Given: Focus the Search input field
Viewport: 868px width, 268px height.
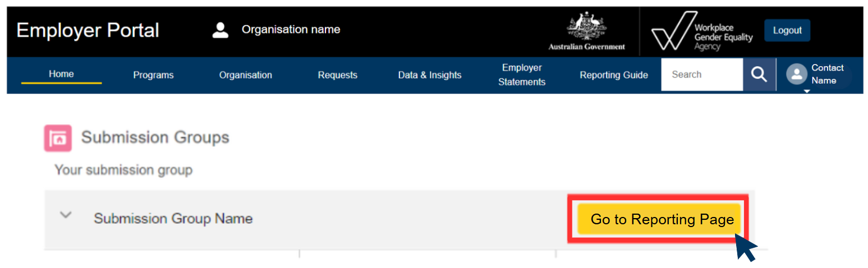Looking at the screenshot, I should click(701, 75).
